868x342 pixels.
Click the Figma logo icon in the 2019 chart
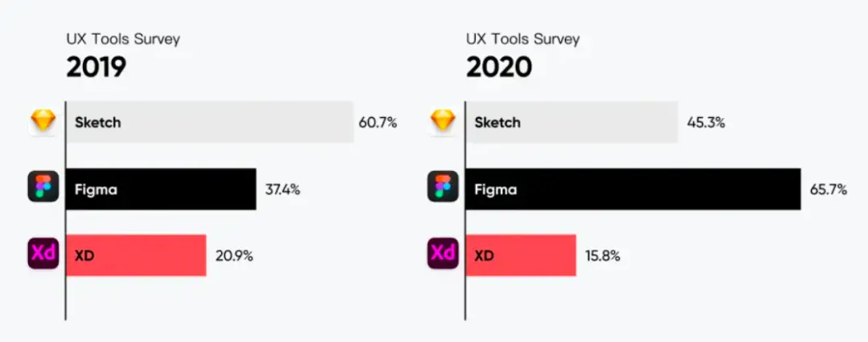(x=43, y=189)
